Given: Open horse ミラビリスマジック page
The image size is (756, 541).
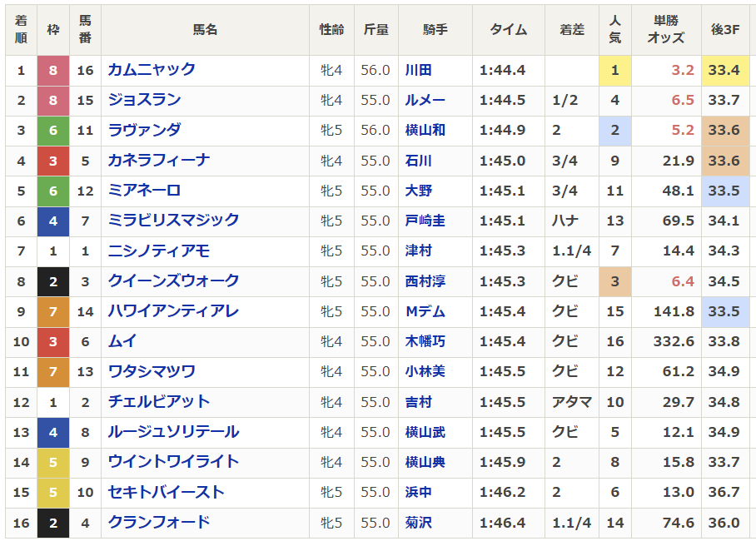Looking at the screenshot, I should pos(173,221).
